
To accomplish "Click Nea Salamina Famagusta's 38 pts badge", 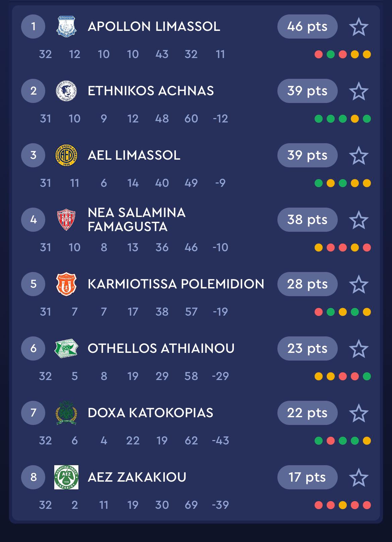I will (x=307, y=220).
